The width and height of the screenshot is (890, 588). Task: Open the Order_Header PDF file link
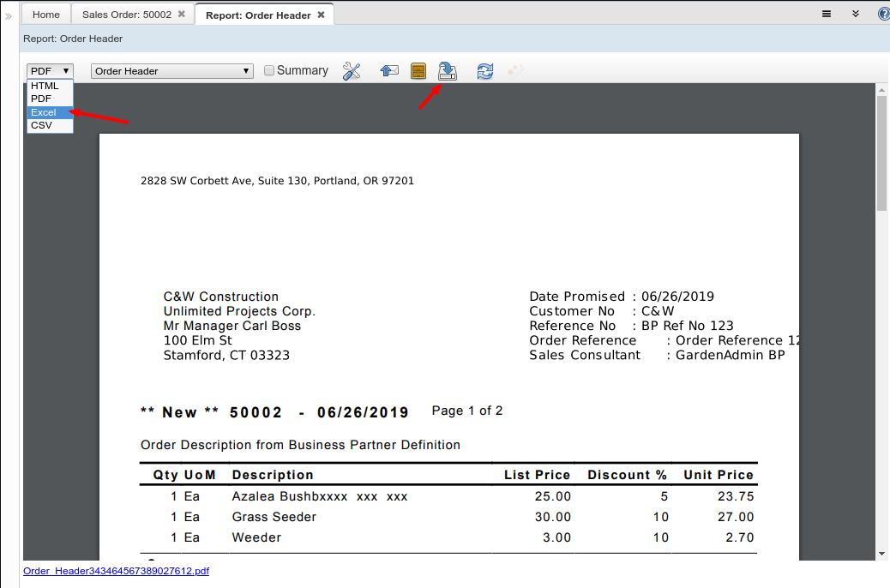click(116, 571)
